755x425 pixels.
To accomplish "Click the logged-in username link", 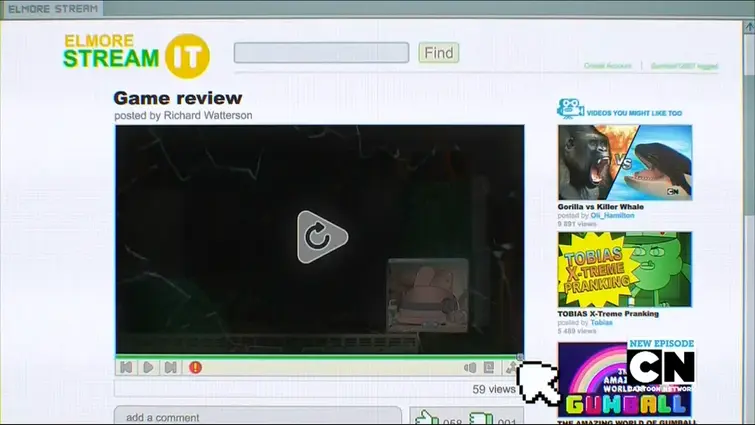I will 684,66.
